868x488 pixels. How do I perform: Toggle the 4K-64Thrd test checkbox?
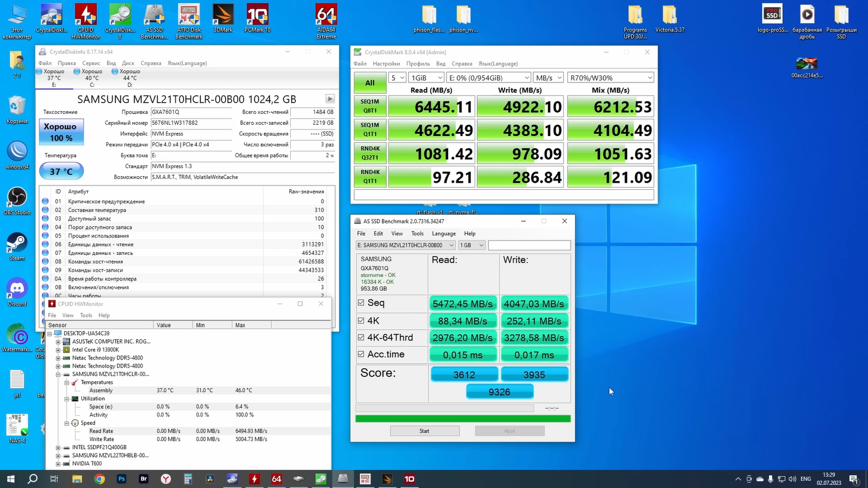pos(361,337)
